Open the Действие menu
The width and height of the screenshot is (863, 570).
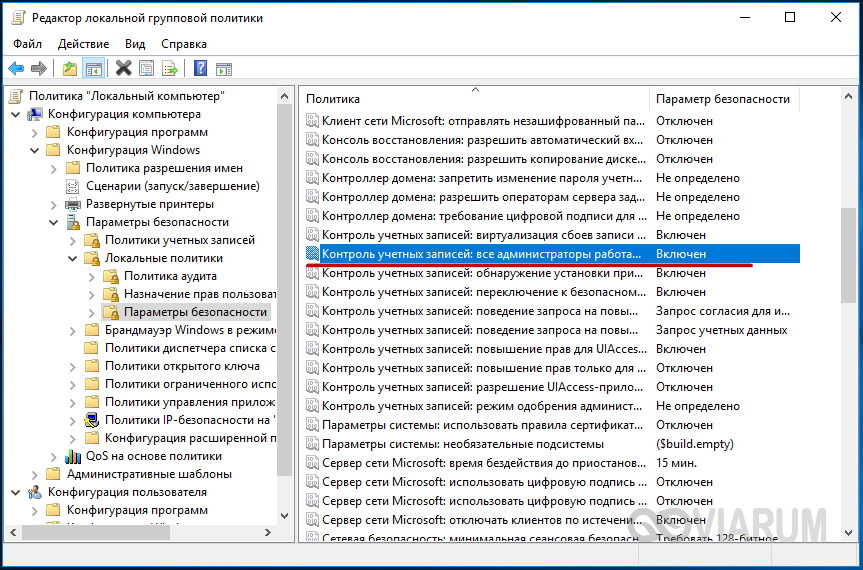click(x=83, y=44)
